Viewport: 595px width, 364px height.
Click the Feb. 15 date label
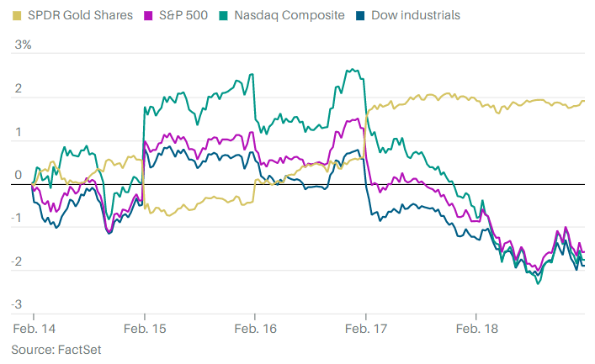(143, 328)
